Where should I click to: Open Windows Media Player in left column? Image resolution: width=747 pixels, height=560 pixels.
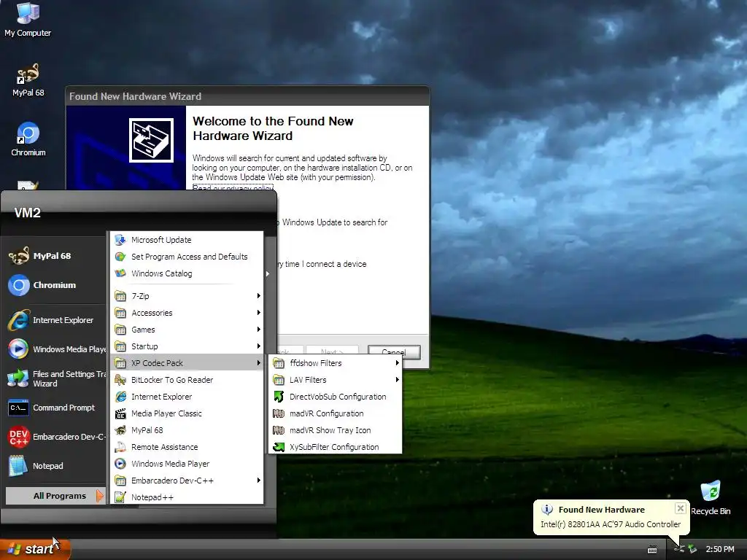(57, 349)
